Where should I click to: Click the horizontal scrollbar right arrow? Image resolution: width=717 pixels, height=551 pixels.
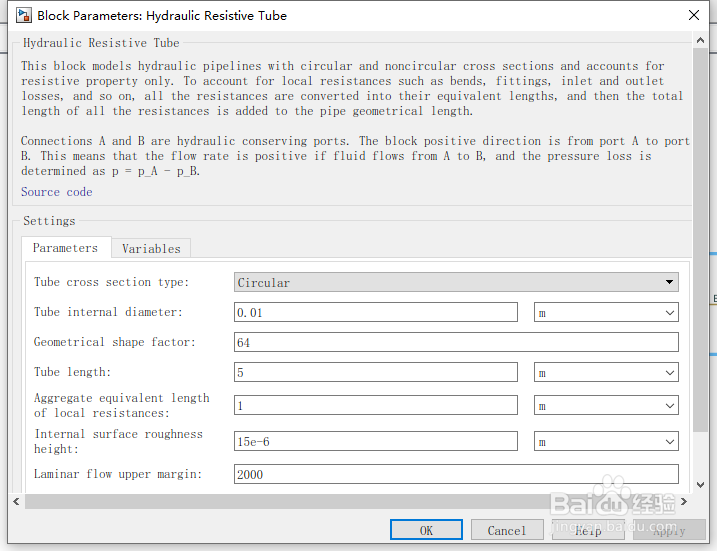[x=684, y=502]
